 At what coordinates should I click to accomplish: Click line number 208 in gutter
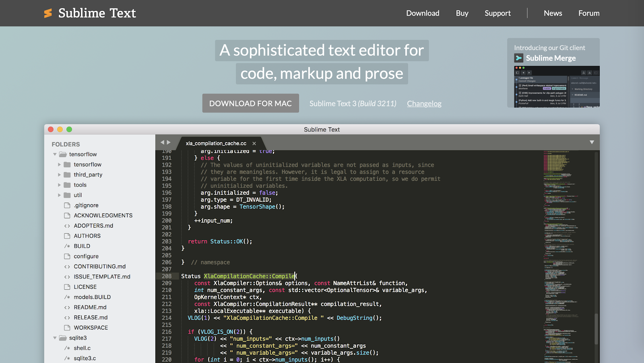pyautogui.click(x=167, y=276)
